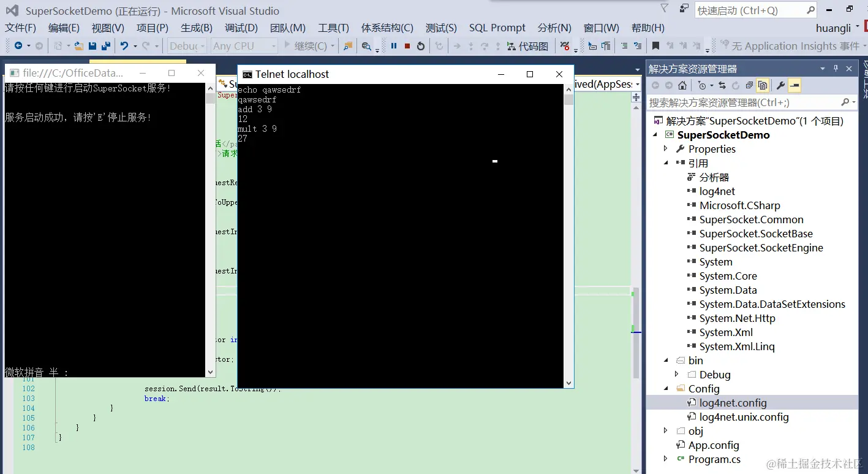Pause debugging with the Break All icon

point(394,46)
